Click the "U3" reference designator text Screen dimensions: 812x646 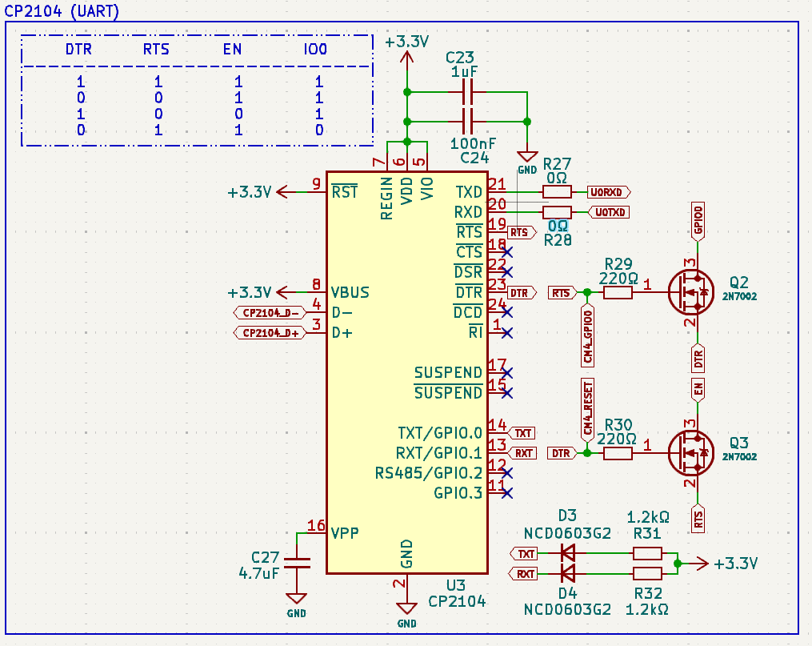pos(456,585)
